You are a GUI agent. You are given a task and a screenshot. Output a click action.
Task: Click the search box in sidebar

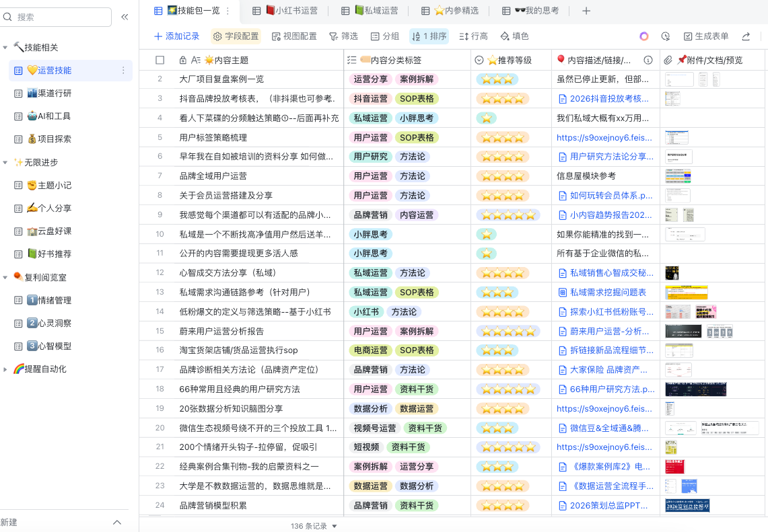tap(56, 17)
